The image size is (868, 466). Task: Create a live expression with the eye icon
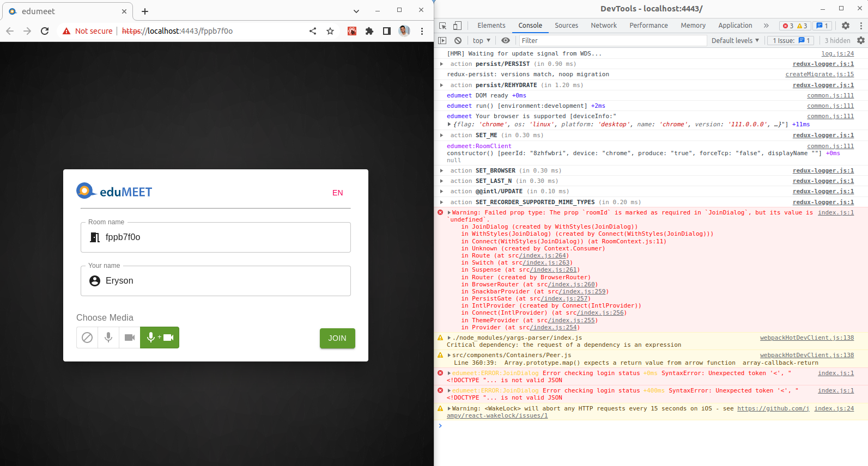(506, 40)
